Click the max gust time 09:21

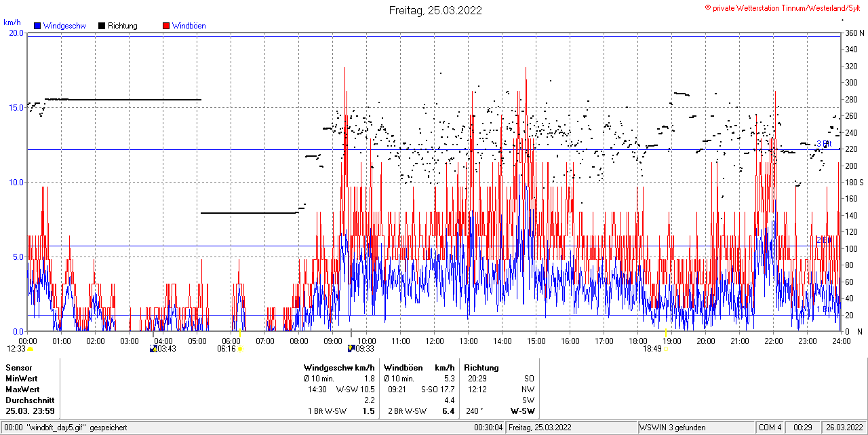pos(397,390)
